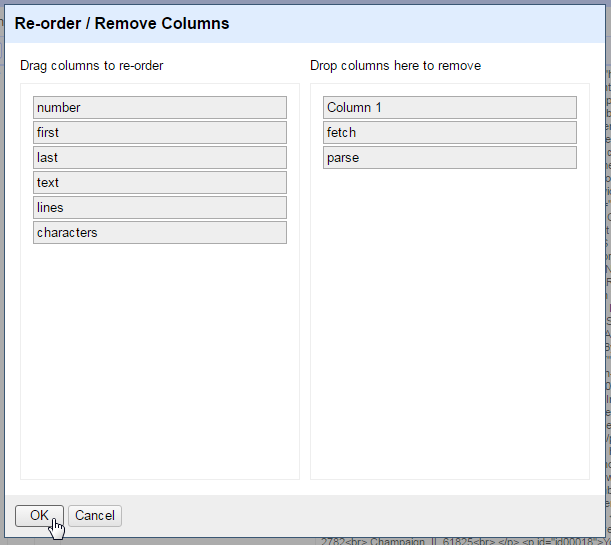Click 'parse' in the removal list
This screenshot has width=611, height=545.
449,158
